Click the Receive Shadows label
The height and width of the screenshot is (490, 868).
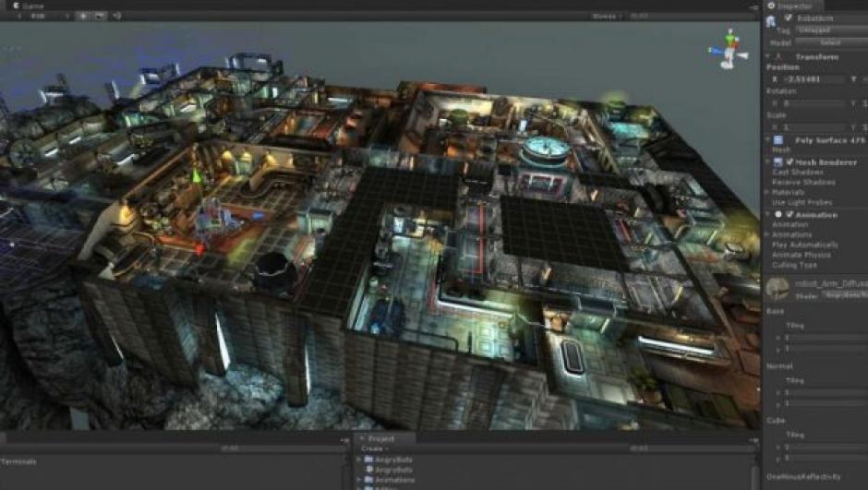pos(803,182)
